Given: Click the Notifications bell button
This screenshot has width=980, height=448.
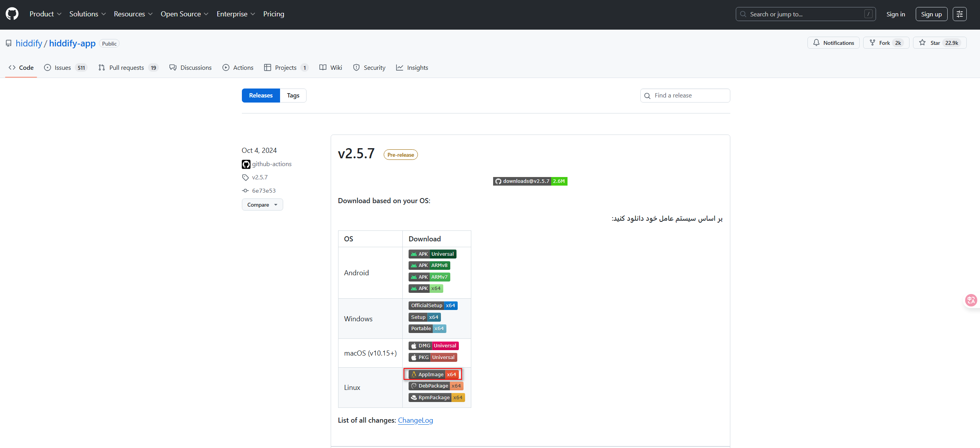Looking at the screenshot, I should 834,43.
